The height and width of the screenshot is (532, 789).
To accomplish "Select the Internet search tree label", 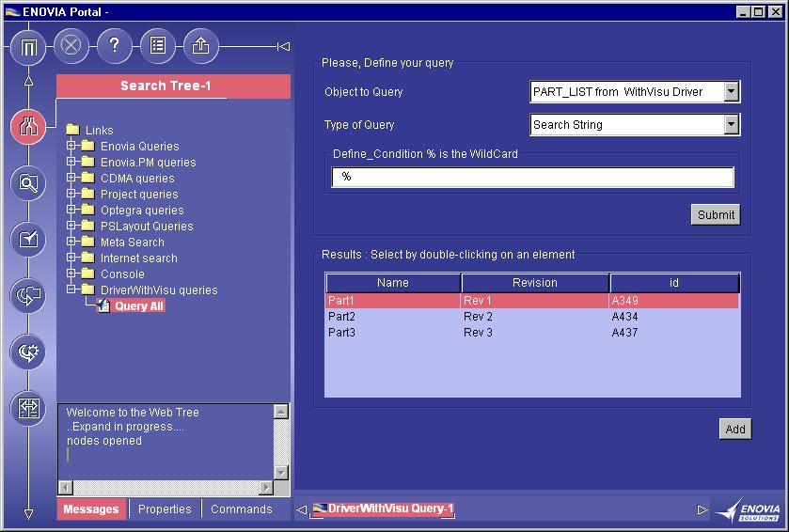I will point(139,258).
